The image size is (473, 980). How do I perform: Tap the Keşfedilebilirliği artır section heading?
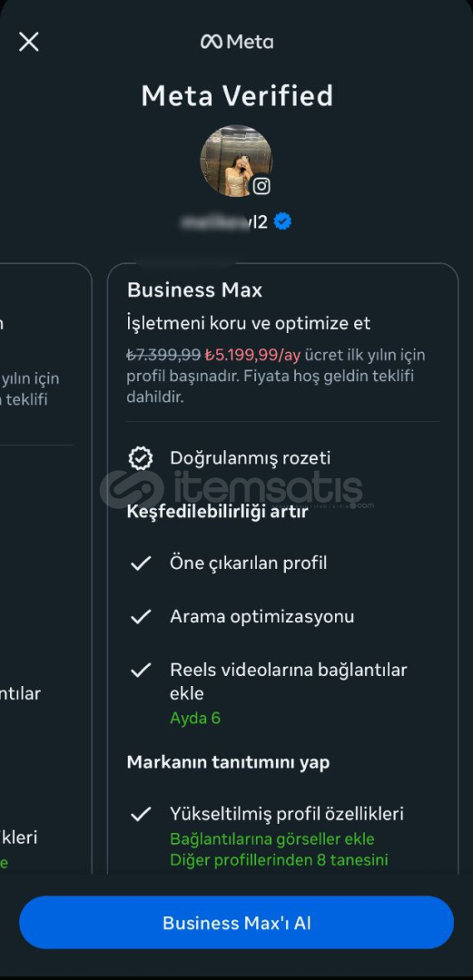point(218,512)
